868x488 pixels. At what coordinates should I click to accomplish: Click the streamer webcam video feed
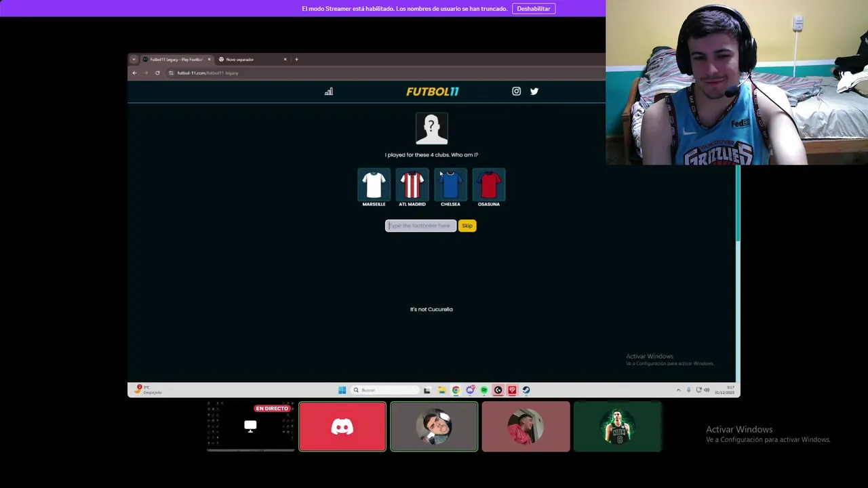[x=736, y=82]
